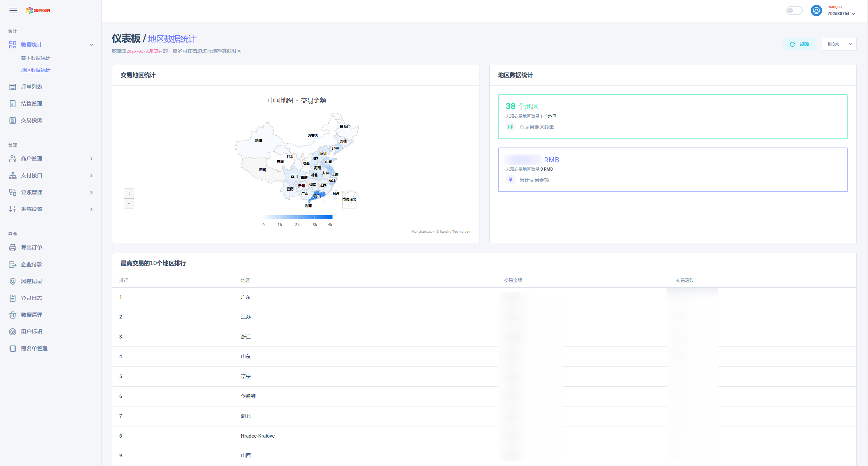Open the mangoa account dropdown
The height and width of the screenshot is (466, 868).
[x=841, y=11]
